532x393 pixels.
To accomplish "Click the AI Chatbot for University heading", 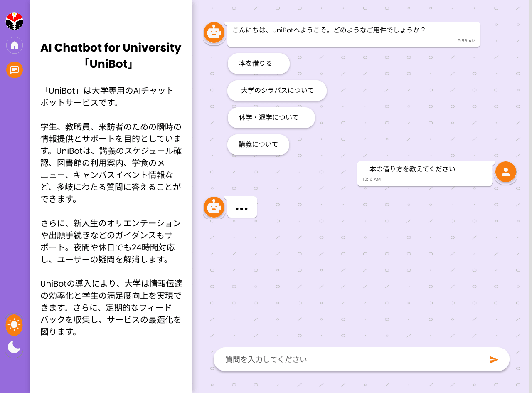I will click(x=111, y=56).
